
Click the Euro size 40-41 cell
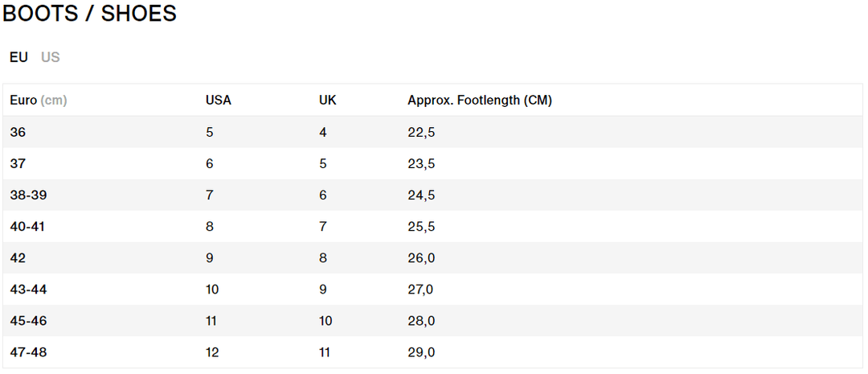(x=27, y=226)
